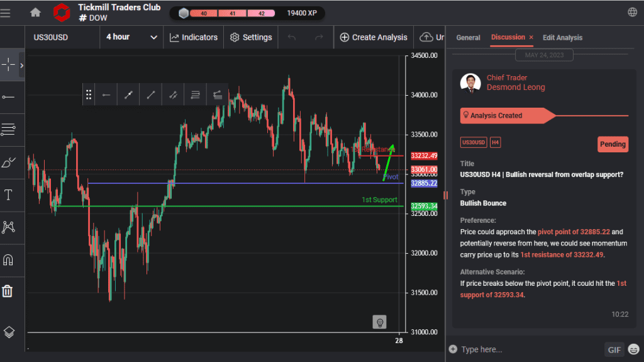Choose the plain ray line tool
Image resolution: width=644 pixels, height=362 pixels.
(x=151, y=95)
